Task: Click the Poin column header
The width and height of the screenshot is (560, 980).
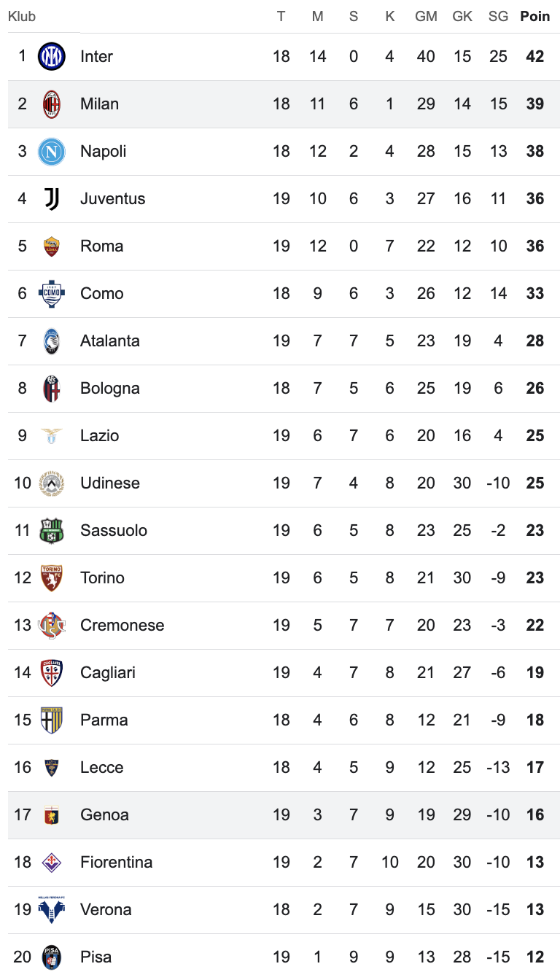Action: [534, 17]
